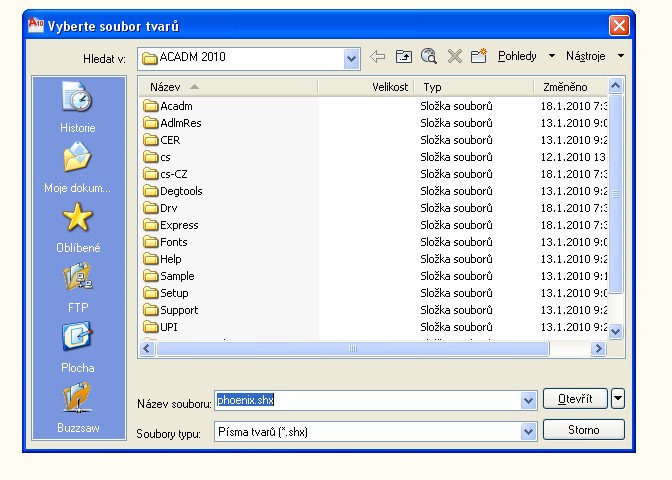The image size is (672, 480).
Task: Expand the Hledat v folder dropdown
Action: 351,59
